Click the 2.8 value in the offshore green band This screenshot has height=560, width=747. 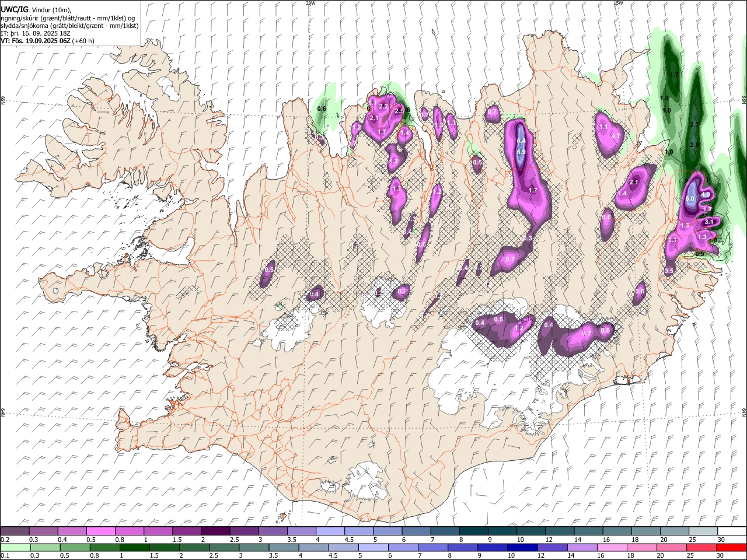click(694, 145)
